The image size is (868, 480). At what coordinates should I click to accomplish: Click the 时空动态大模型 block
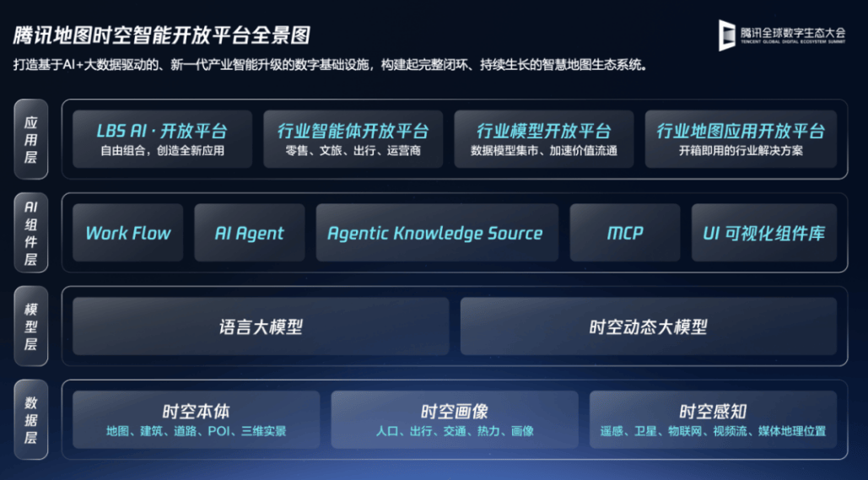648,326
